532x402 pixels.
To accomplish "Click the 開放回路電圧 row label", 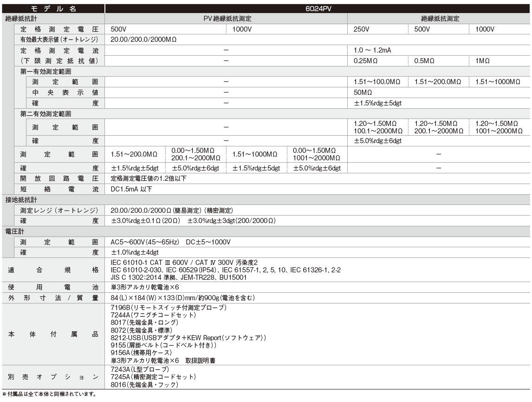I will coord(59,178).
